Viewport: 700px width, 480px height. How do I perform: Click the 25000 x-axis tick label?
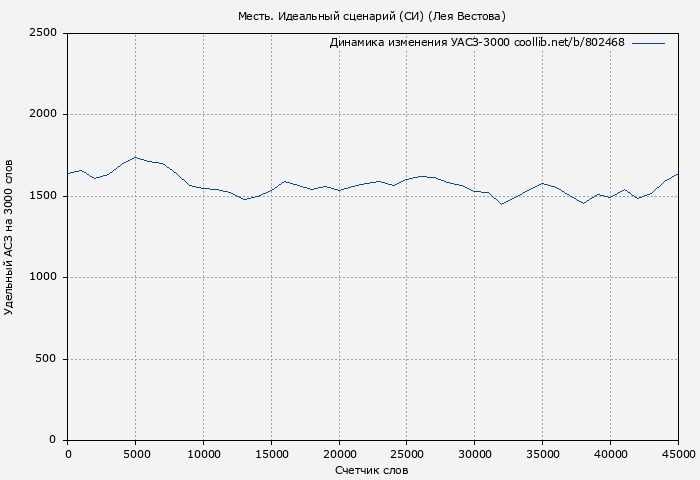[407, 453]
